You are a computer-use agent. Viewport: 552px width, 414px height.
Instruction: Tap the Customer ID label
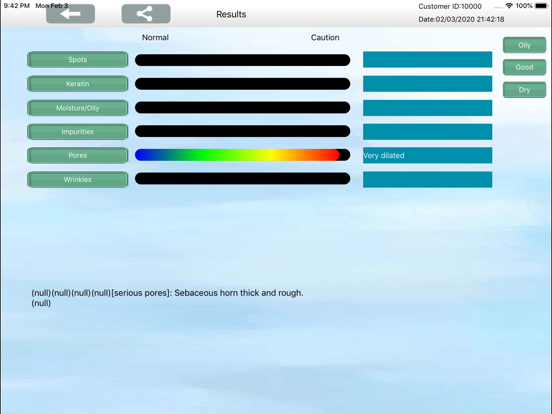tap(450, 6)
